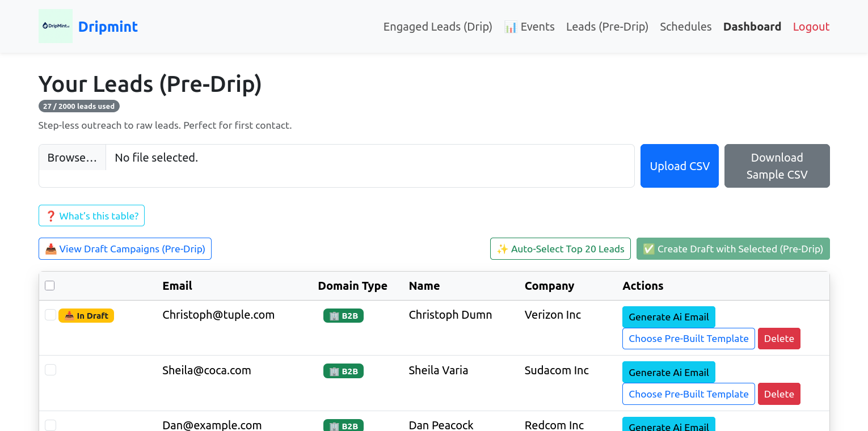Open the Events page with chart icon

529,27
